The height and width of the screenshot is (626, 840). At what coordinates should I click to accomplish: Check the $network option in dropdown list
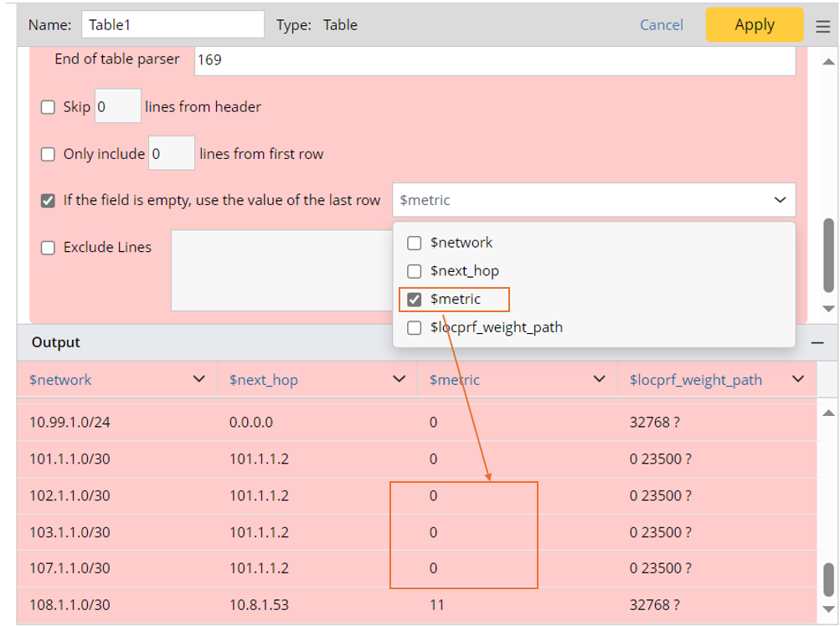[414, 244]
